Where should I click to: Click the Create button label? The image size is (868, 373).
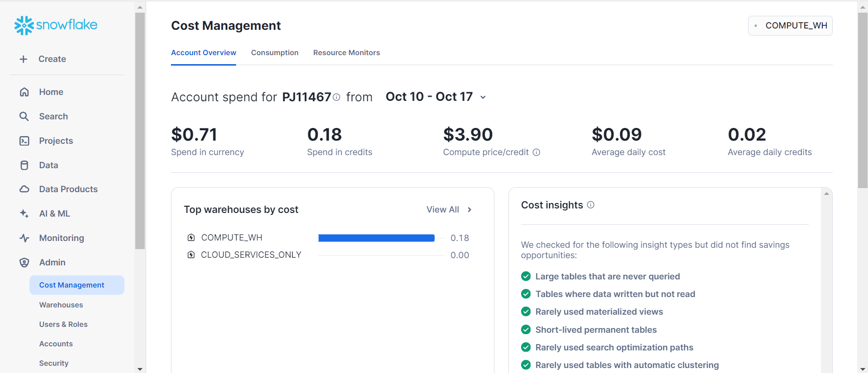coord(52,59)
